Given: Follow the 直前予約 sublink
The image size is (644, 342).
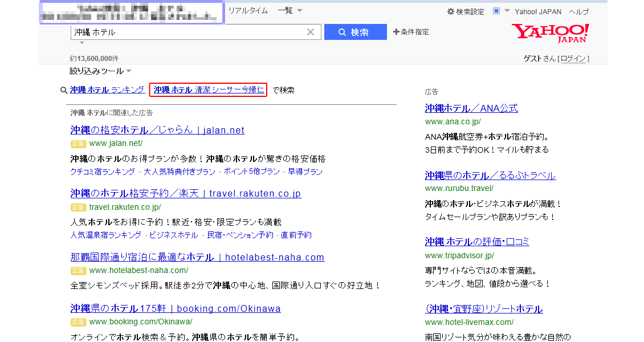Looking at the screenshot, I should (x=296, y=235).
